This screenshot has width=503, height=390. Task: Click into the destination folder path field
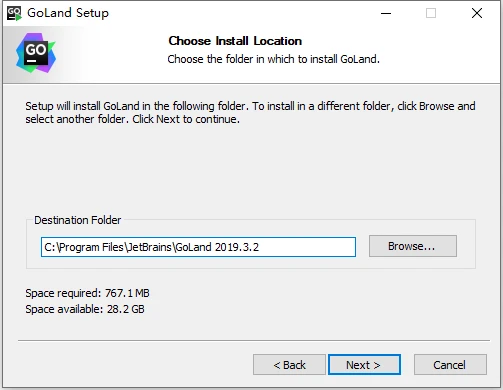point(198,247)
